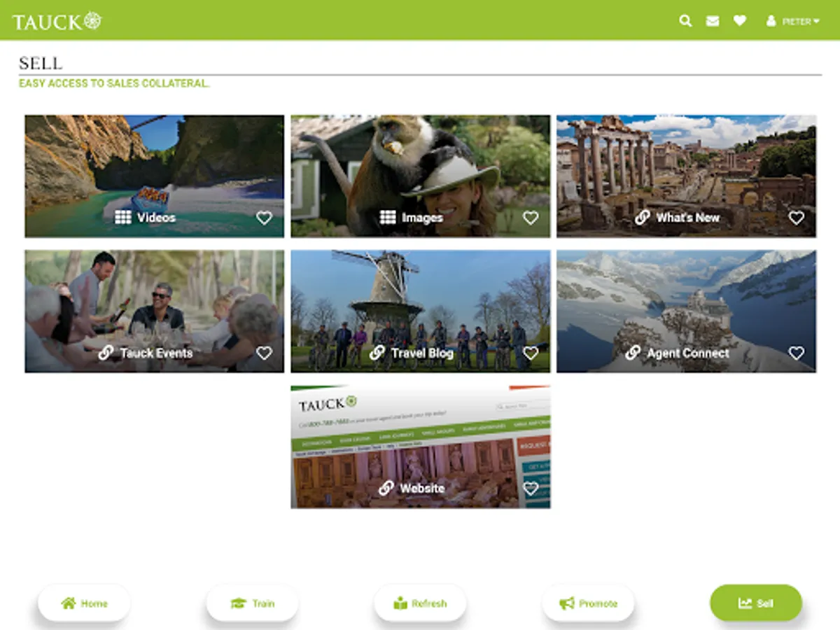Favorite the Images card heart
The image size is (840, 630).
pyautogui.click(x=531, y=218)
